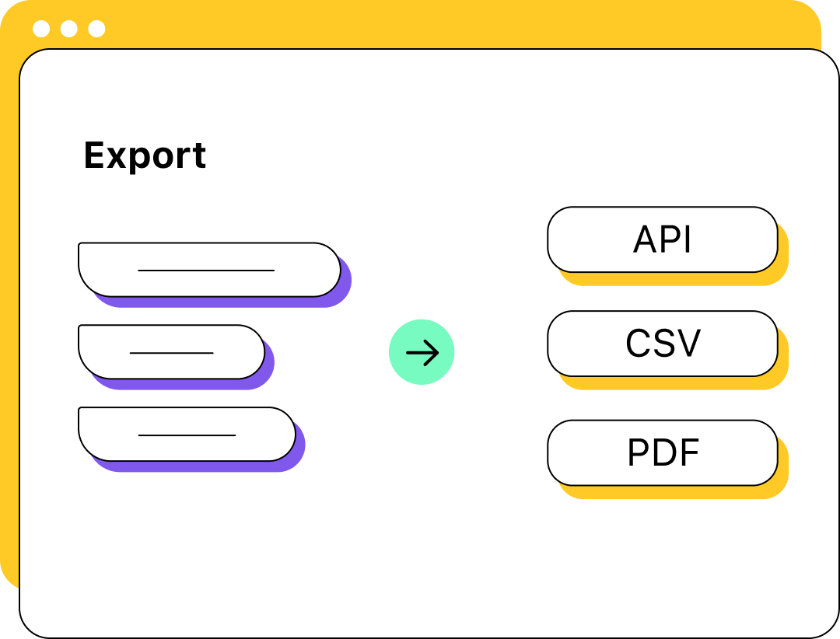
Task: Click the middle white window dot
Action: 68,29
